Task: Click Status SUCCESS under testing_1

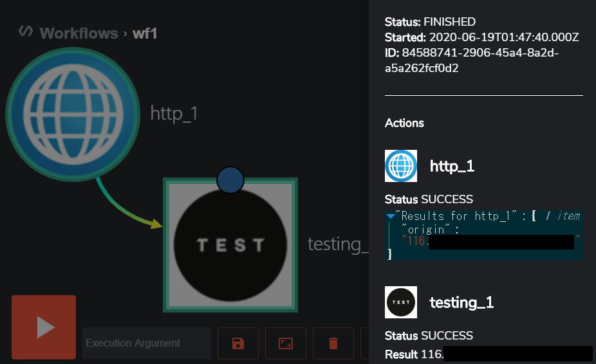Action: pyautogui.click(x=429, y=336)
